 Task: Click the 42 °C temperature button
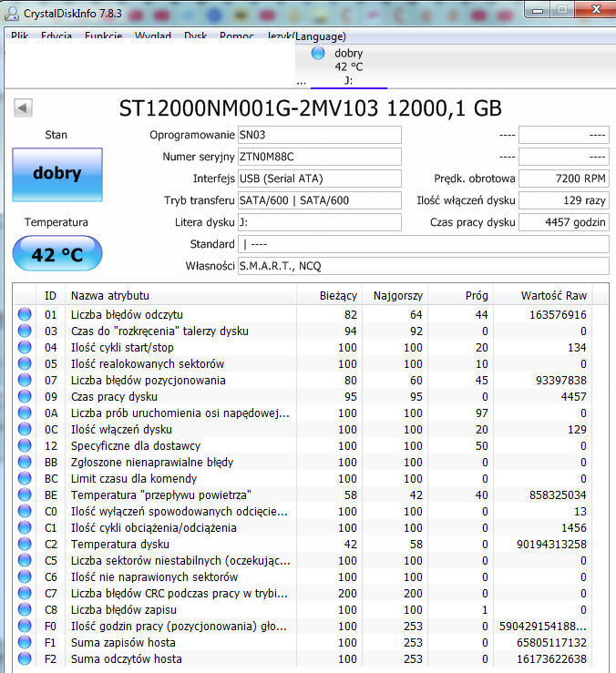click(57, 254)
